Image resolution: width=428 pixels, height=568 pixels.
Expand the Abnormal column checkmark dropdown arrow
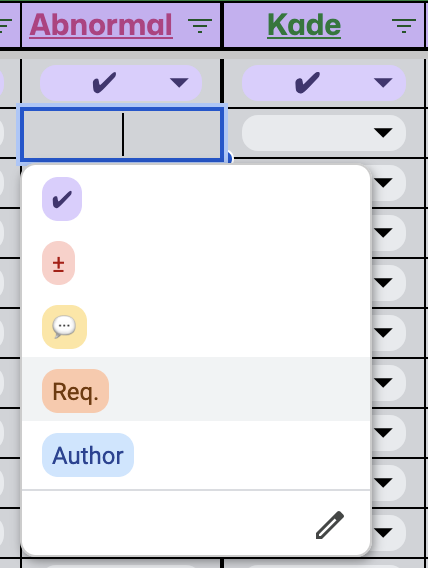tap(179, 83)
